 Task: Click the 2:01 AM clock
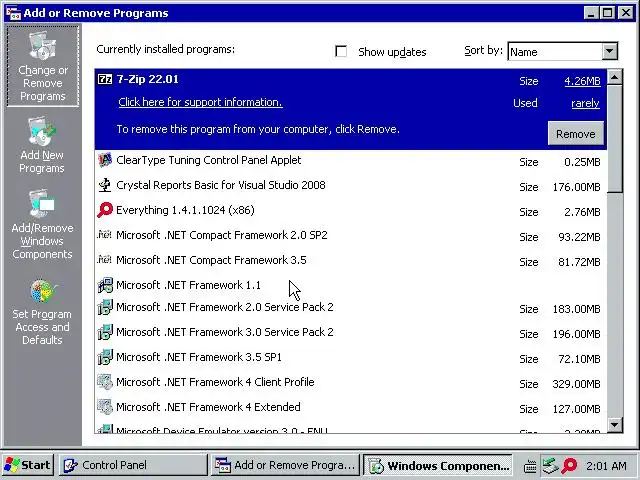tap(606, 466)
